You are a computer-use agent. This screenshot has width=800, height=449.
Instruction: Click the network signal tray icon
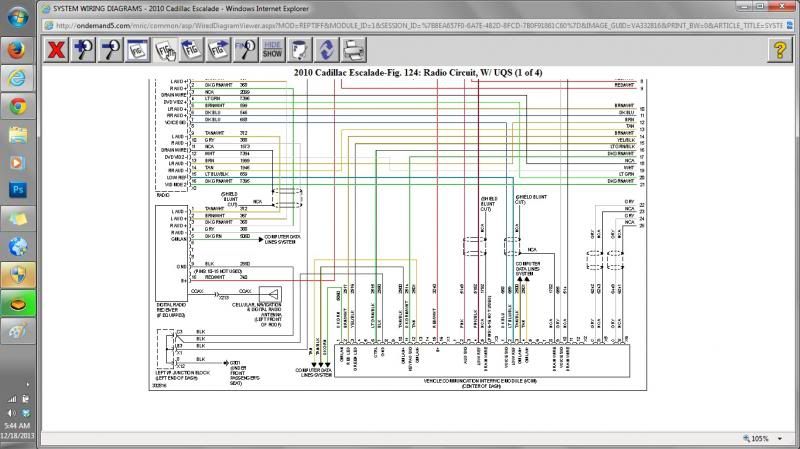[x=11, y=399]
